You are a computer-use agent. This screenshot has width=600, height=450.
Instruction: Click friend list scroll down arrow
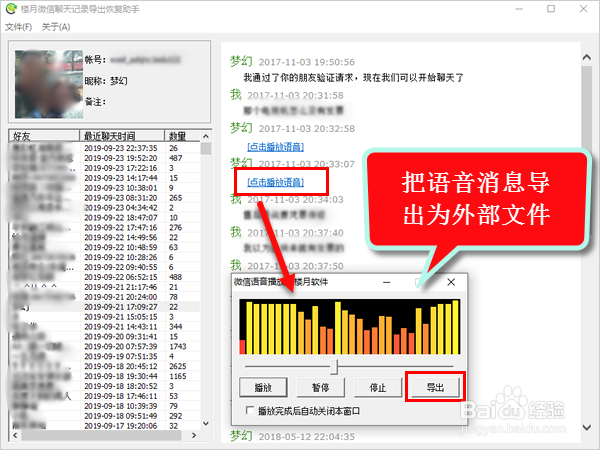coord(206,424)
